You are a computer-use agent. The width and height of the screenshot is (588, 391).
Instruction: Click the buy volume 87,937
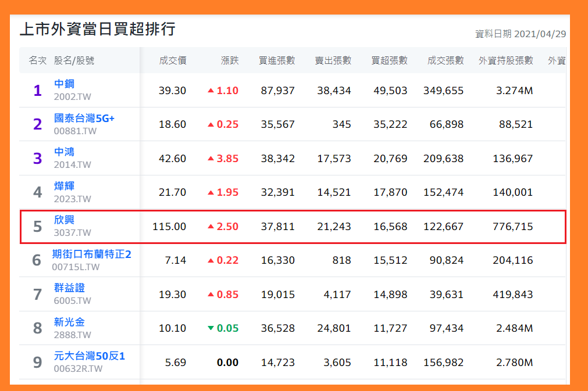point(278,91)
